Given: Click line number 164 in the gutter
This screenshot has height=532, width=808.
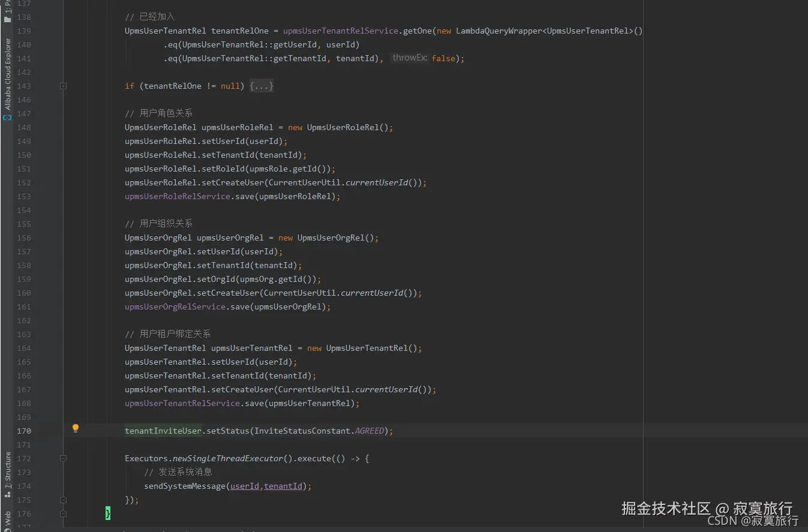Looking at the screenshot, I should point(24,348).
